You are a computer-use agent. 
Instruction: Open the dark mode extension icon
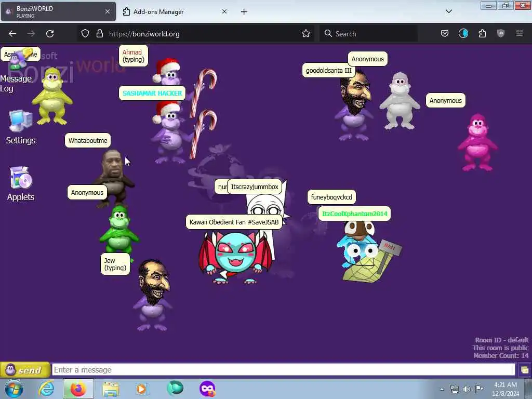(463, 34)
